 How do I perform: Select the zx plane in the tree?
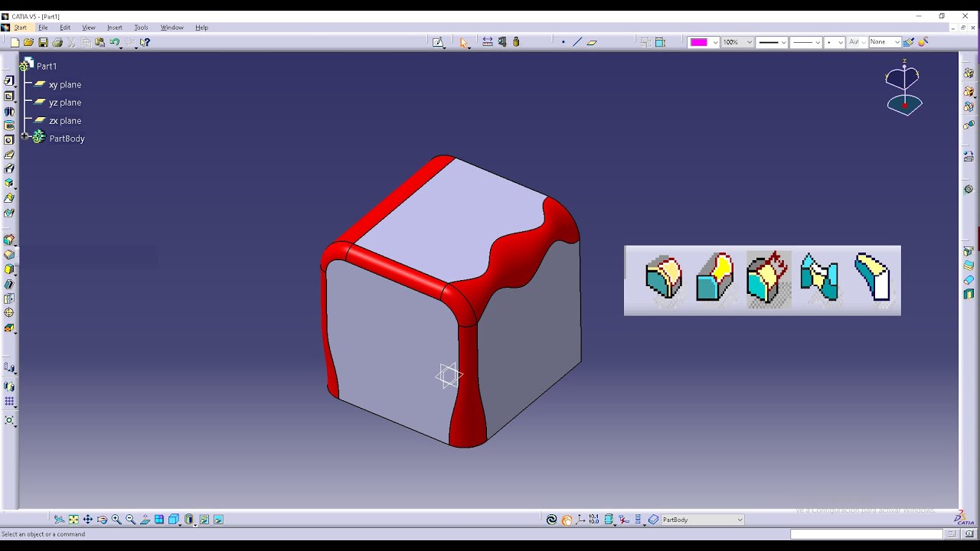coord(65,121)
